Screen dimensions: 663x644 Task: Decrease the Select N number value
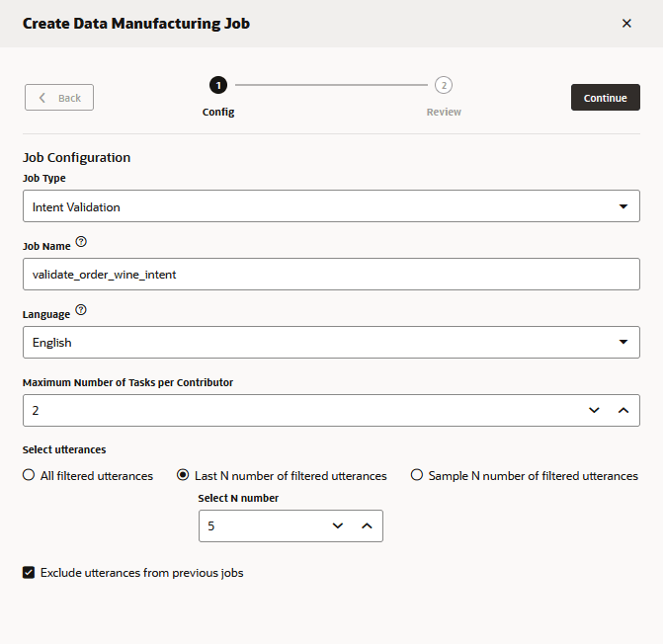pos(338,526)
